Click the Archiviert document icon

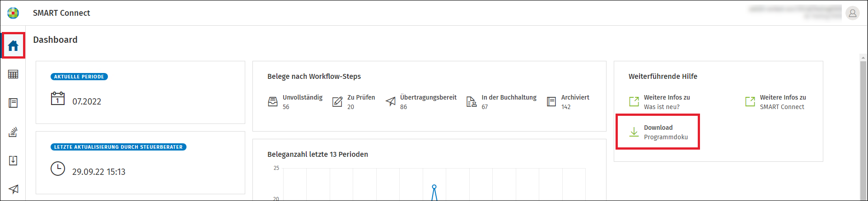[x=551, y=102]
